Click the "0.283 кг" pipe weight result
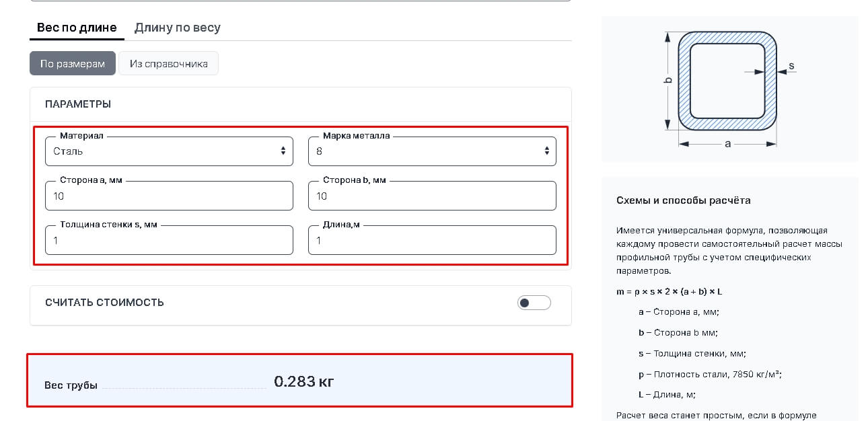The width and height of the screenshot is (868, 421). [304, 382]
